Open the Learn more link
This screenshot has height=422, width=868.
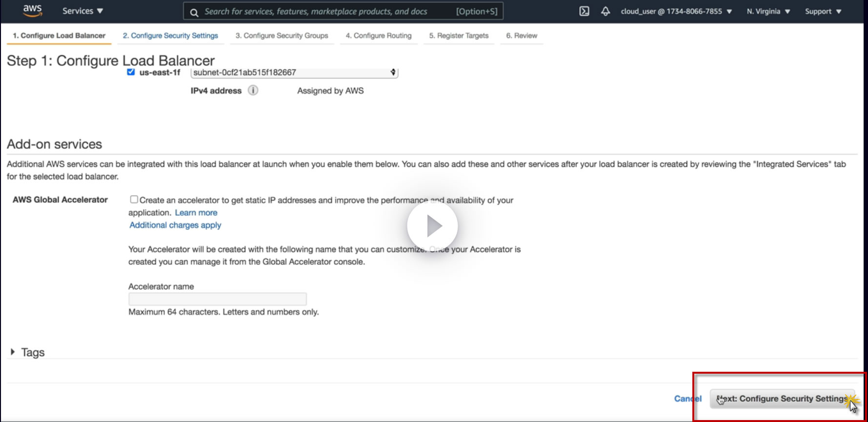[x=196, y=213]
